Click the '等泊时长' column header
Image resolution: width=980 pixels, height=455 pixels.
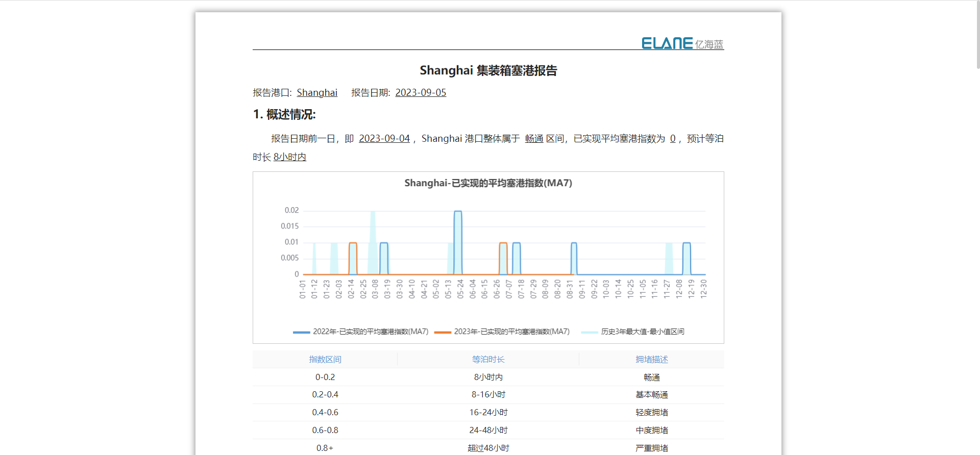pyautogui.click(x=488, y=359)
